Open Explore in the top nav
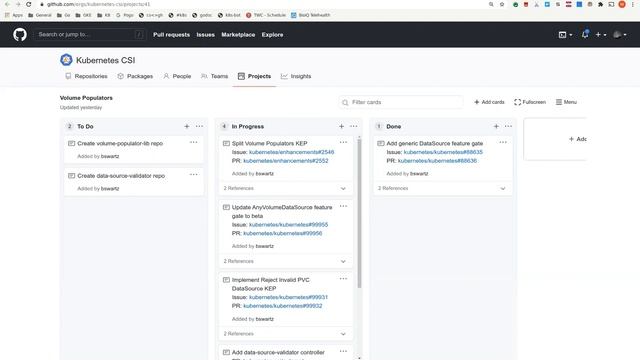The image size is (640, 360). 272,35
